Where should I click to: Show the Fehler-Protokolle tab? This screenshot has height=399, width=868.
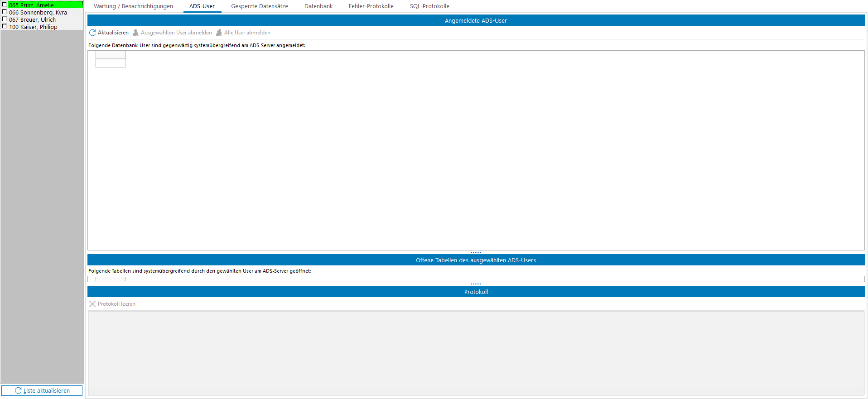[371, 6]
